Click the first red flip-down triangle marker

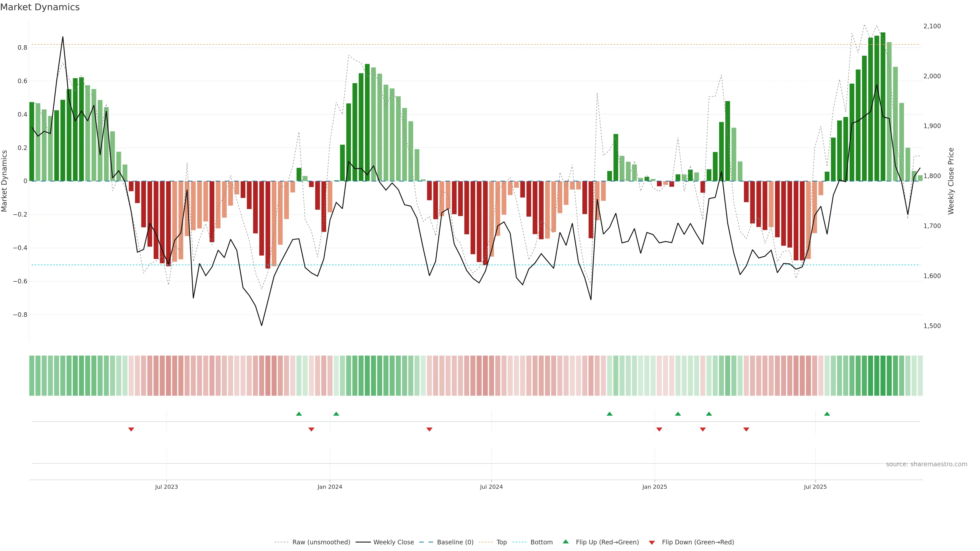click(x=131, y=429)
